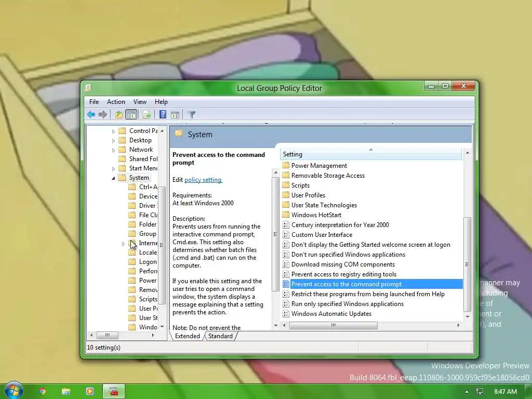Expand the Desktop tree node

tap(113, 140)
